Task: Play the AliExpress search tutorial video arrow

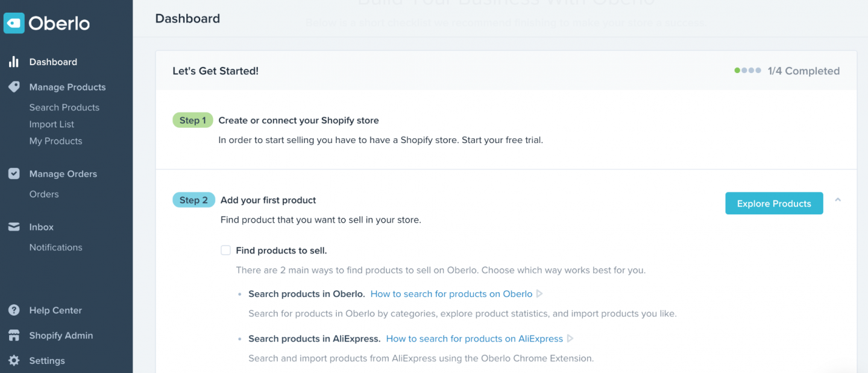Action: coord(570,339)
